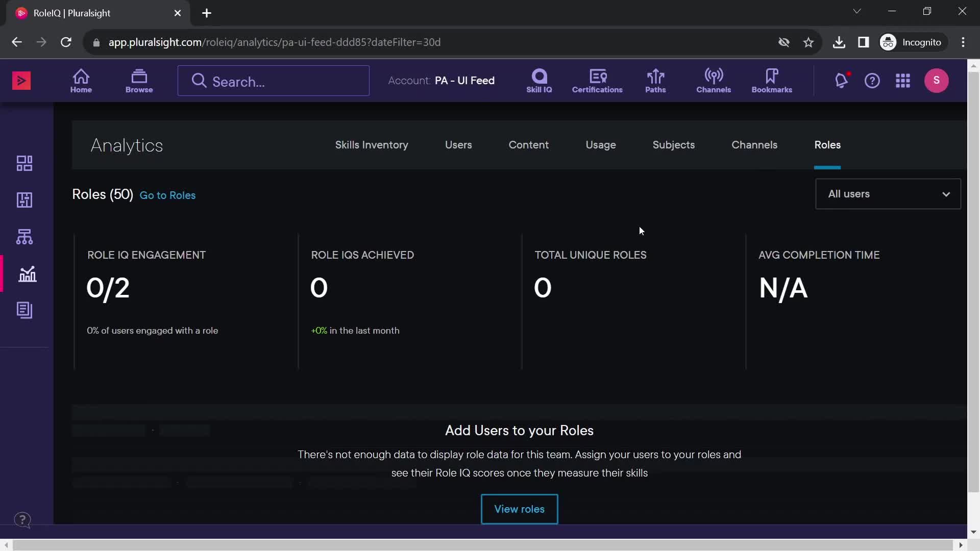Click the 'ROLE IQ ENGAGEMENT' heading
Screen dimensions: 980x551
pyautogui.click(x=146, y=255)
